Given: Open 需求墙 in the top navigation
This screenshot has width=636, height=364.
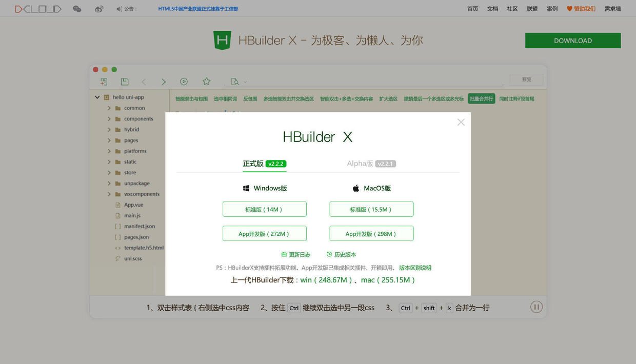Looking at the screenshot, I should 612,9.
